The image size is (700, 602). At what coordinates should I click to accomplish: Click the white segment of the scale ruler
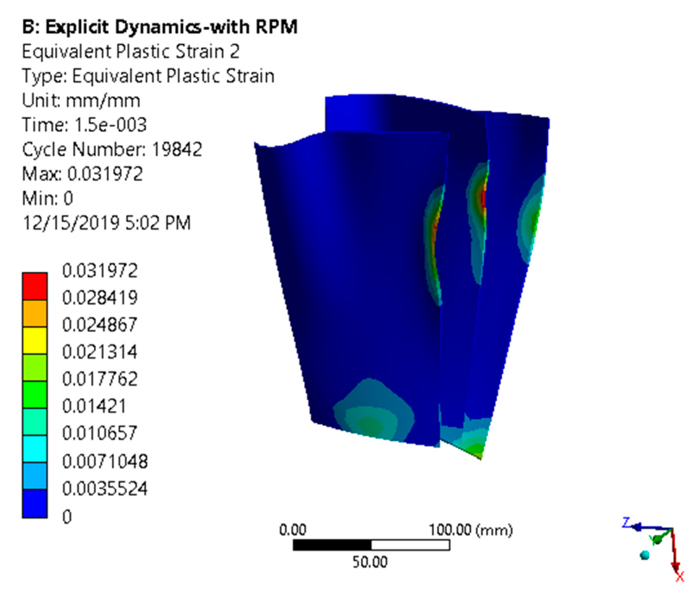coord(410,545)
